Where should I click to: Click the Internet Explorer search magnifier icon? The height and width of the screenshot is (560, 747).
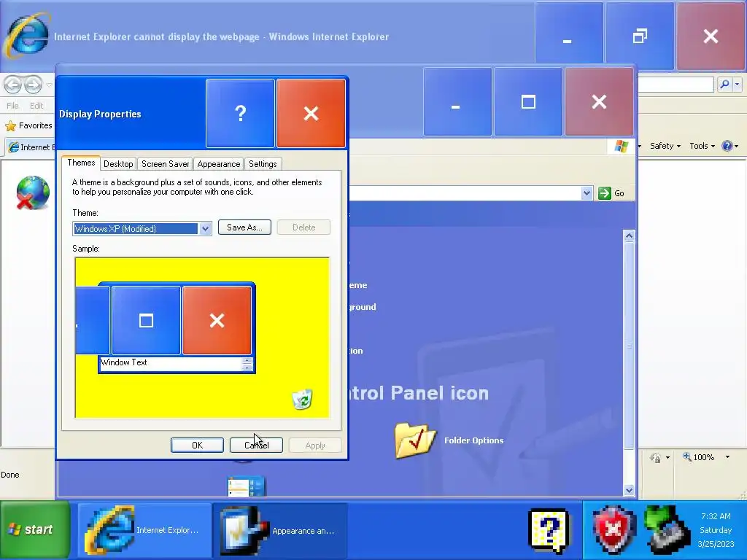(x=724, y=85)
